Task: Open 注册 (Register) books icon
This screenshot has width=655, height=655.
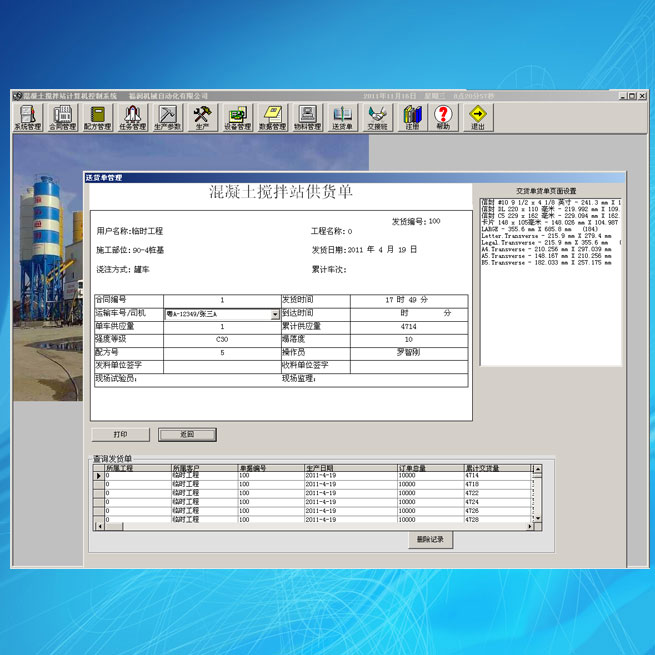Action: click(413, 118)
